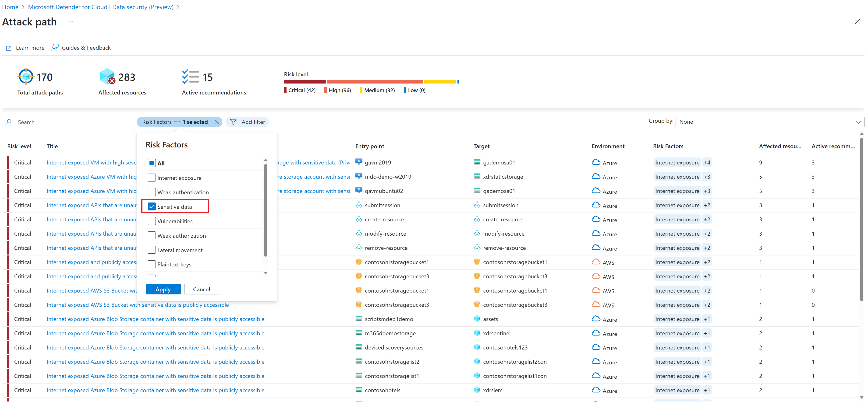Remove the Risk Factors filter with its X
Screen dimensions: 868x405
click(x=217, y=122)
